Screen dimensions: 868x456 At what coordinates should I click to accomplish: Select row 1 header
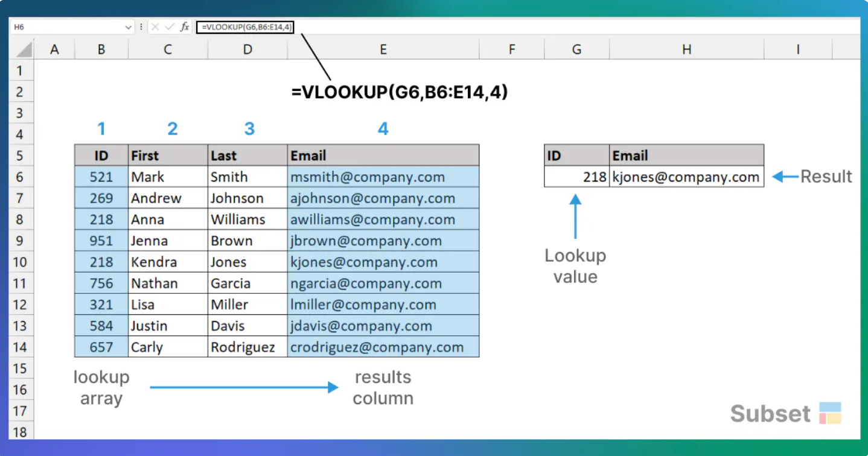click(x=21, y=71)
